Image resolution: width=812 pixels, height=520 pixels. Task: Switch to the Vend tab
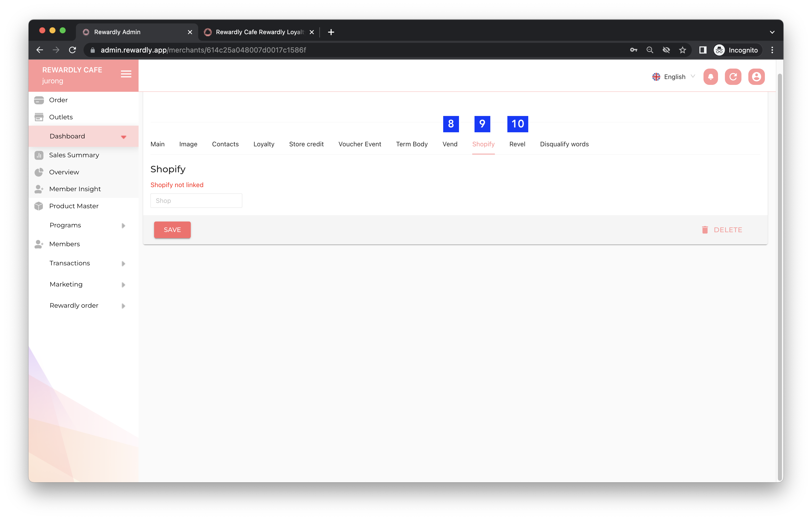(x=450, y=144)
